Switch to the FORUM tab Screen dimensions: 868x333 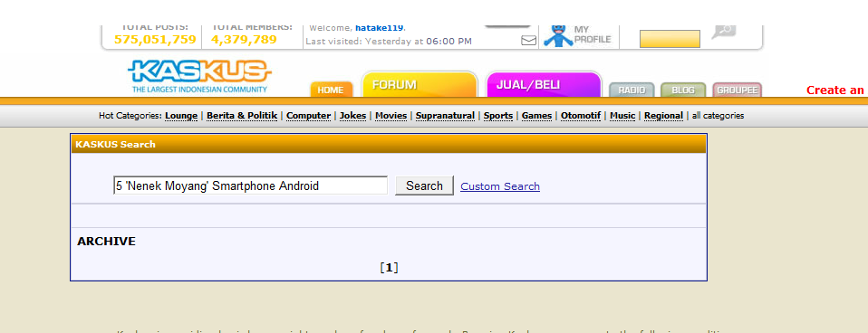pyautogui.click(x=420, y=85)
